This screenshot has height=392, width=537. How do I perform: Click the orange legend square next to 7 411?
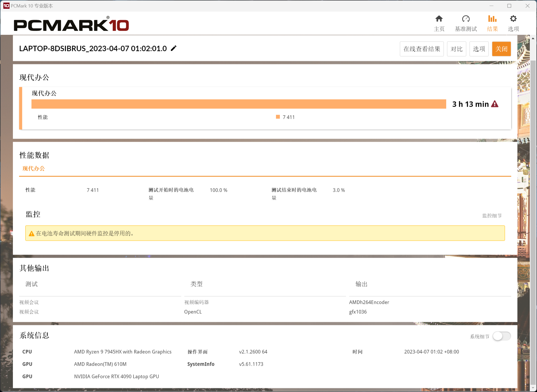point(278,117)
